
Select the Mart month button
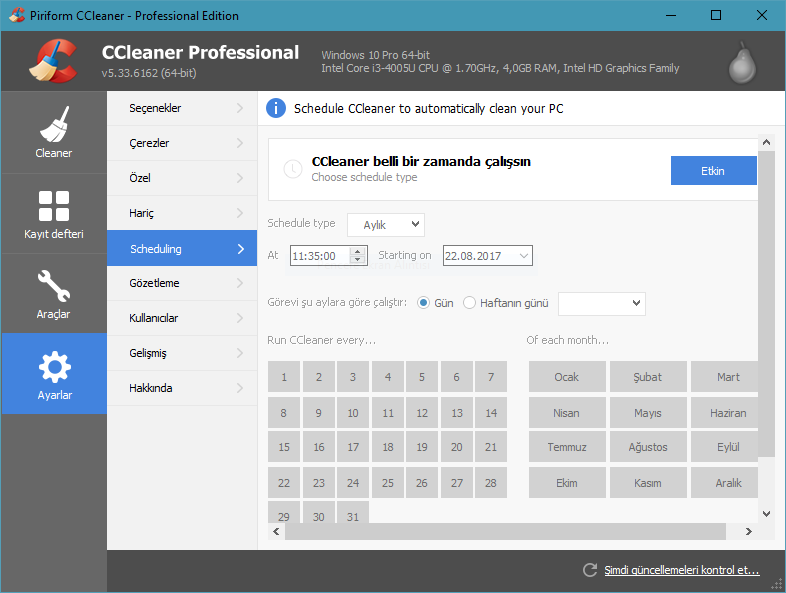[x=725, y=377]
